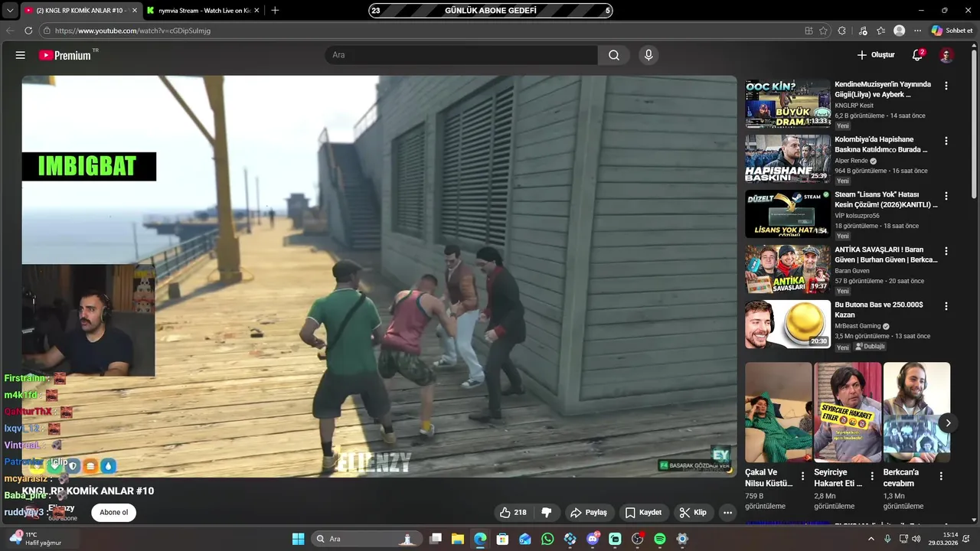This screenshot has height=551, width=980.
Task: Open options for Bu Butona Bas video
Action: point(946,306)
